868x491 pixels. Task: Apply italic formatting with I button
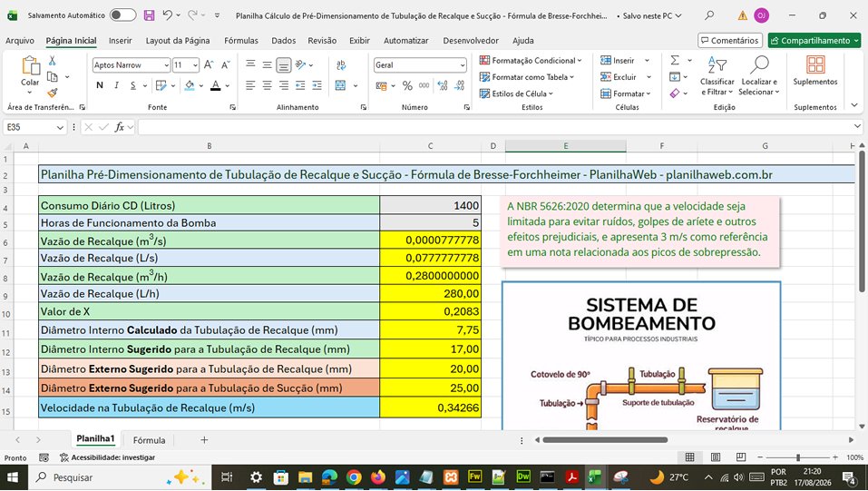(x=116, y=85)
